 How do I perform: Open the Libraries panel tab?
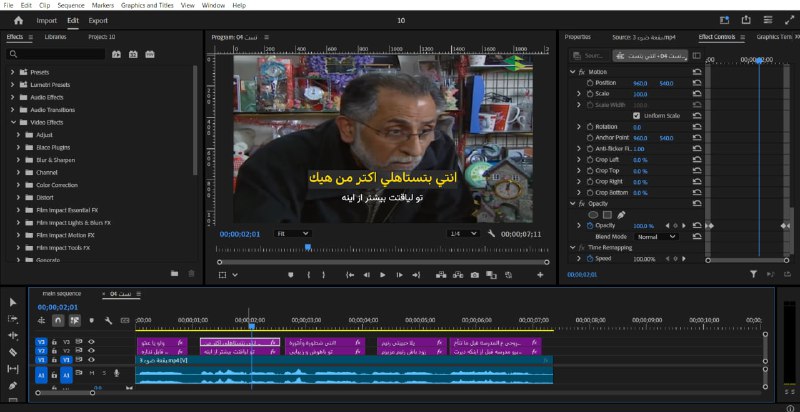coord(55,37)
